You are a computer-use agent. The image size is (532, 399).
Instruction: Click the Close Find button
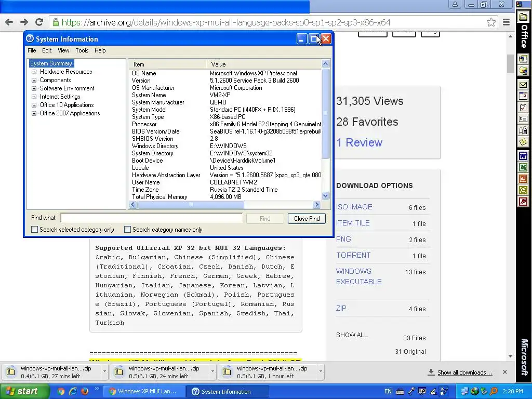pyautogui.click(x=307, y=219)
